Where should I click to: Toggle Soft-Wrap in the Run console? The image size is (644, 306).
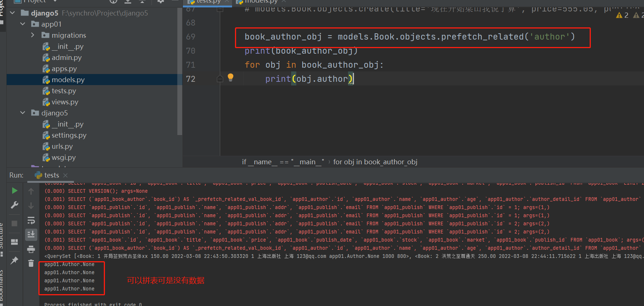click(x=31, y=221)
